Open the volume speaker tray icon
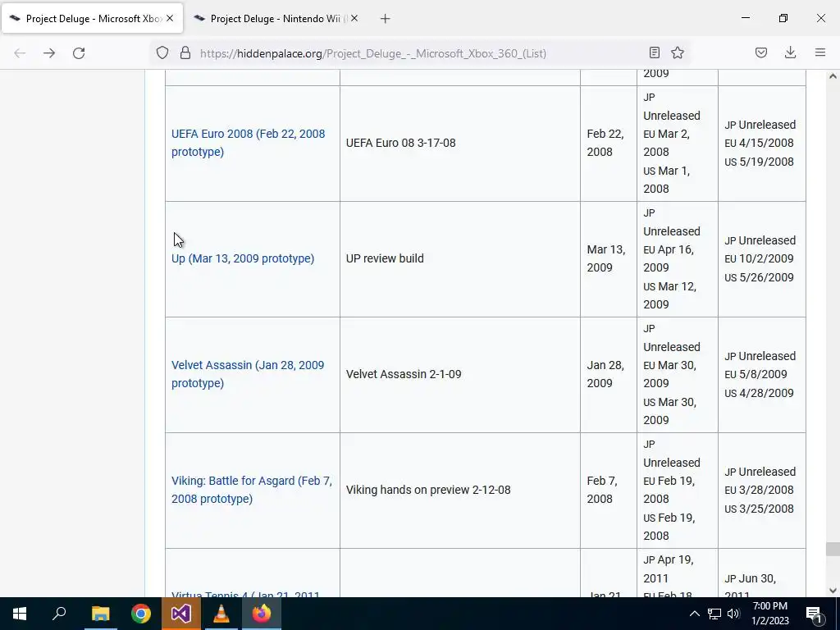840x630 pixels. [x=733, y=614]
